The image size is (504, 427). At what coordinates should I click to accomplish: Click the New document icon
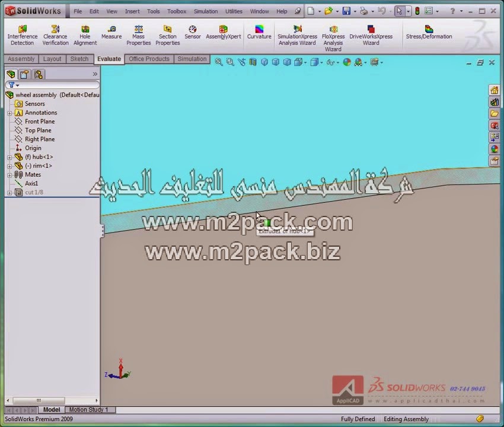pos(311,11)
